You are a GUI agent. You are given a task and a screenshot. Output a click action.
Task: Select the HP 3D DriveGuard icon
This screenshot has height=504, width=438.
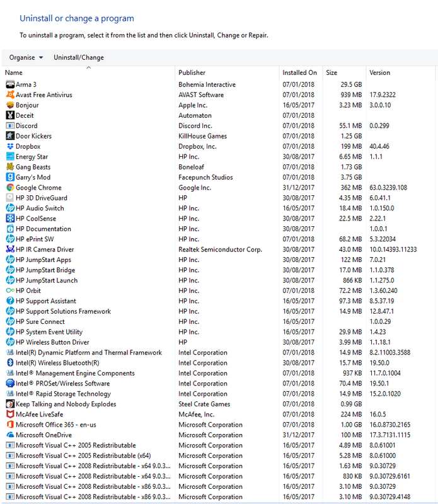point(10,198)
